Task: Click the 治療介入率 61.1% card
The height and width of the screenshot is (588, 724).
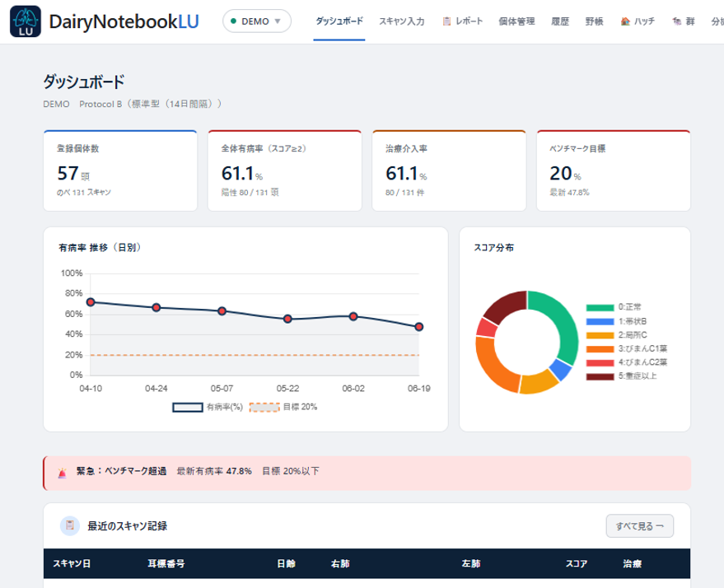Action: (449, 170)
